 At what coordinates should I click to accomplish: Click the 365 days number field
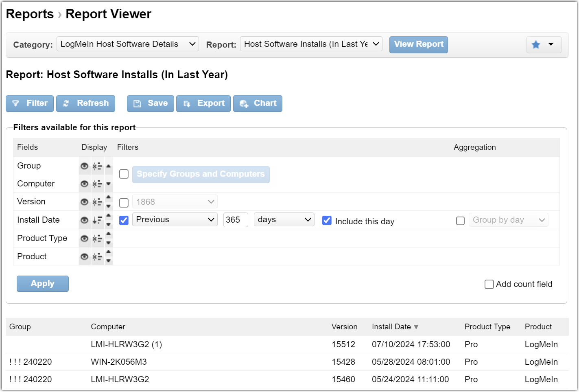tap(236, 220)
